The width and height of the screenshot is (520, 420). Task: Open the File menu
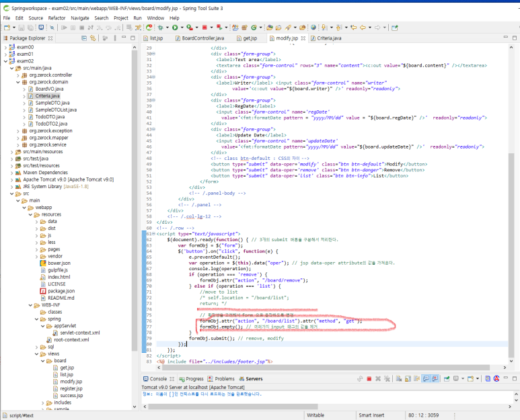7,18
